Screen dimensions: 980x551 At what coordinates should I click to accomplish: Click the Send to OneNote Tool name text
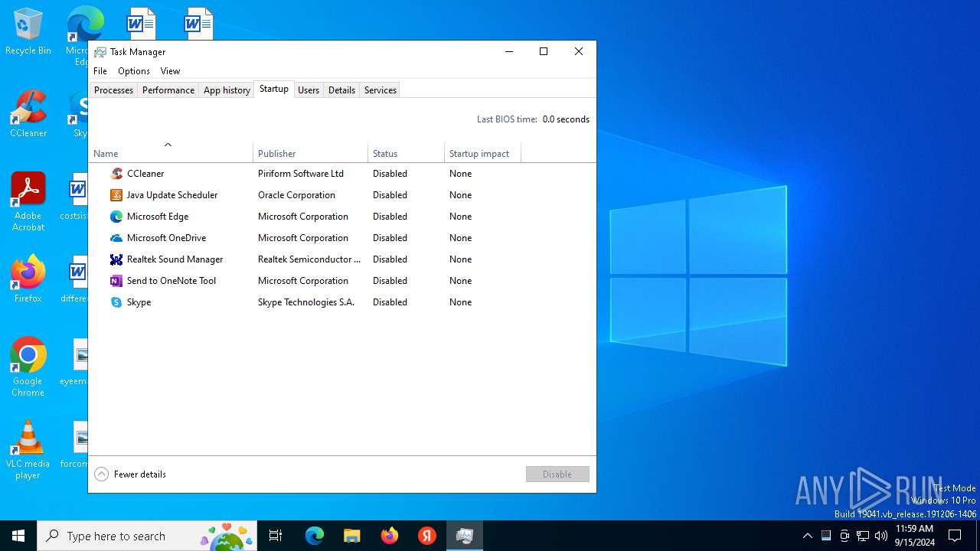[171, 281]
